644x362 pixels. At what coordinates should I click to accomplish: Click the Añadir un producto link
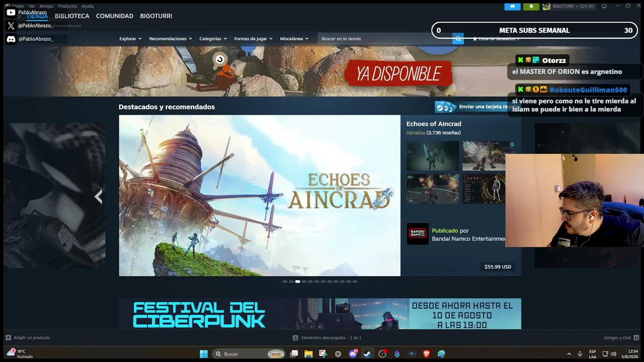[x=32, y=338]
